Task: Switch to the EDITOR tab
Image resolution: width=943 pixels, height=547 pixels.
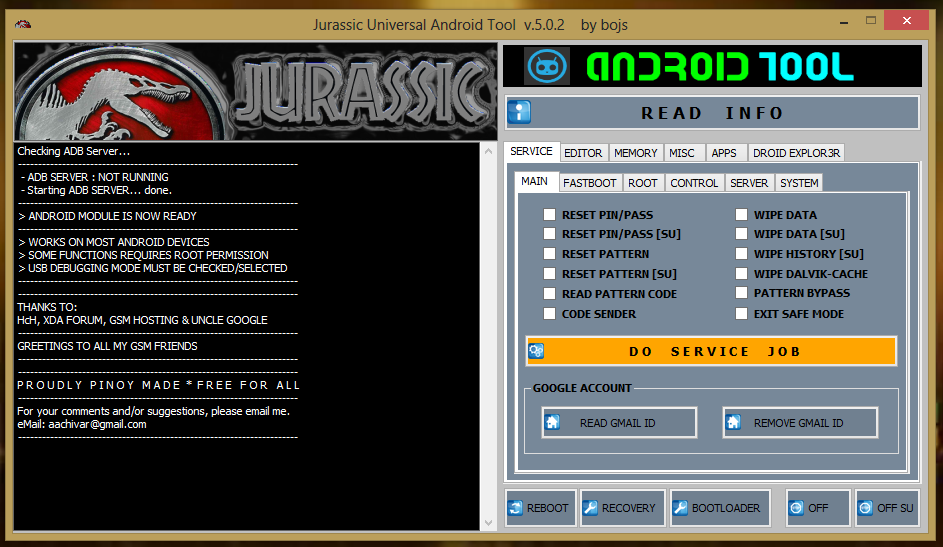Action: (x=583, y=153)
